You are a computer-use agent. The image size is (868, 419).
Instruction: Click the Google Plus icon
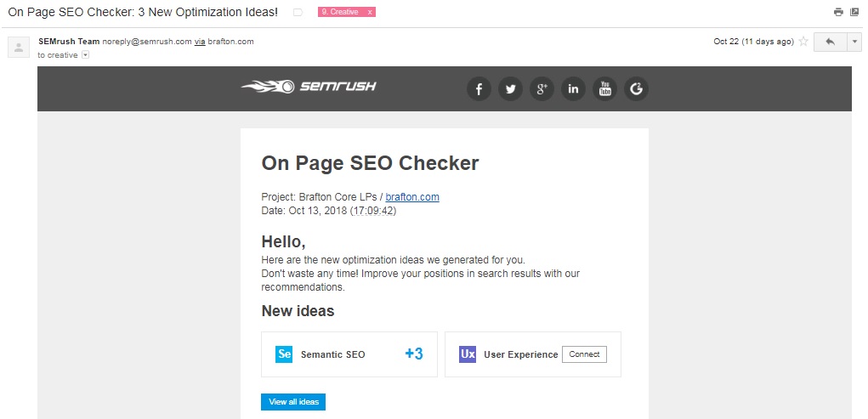[x=542, y=88]
